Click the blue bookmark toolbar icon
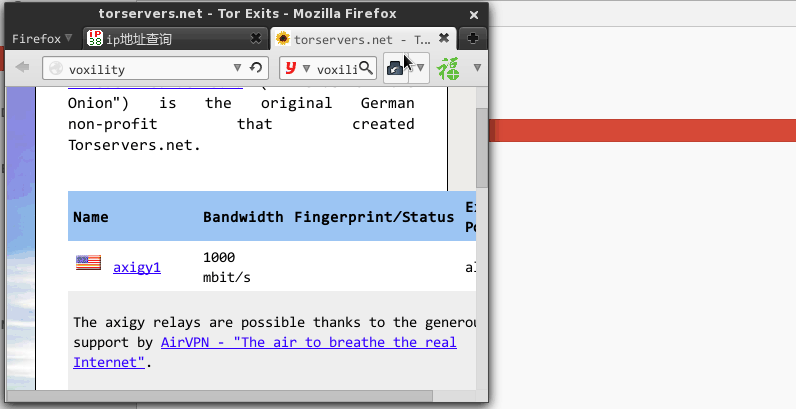 tap(395, 67)
